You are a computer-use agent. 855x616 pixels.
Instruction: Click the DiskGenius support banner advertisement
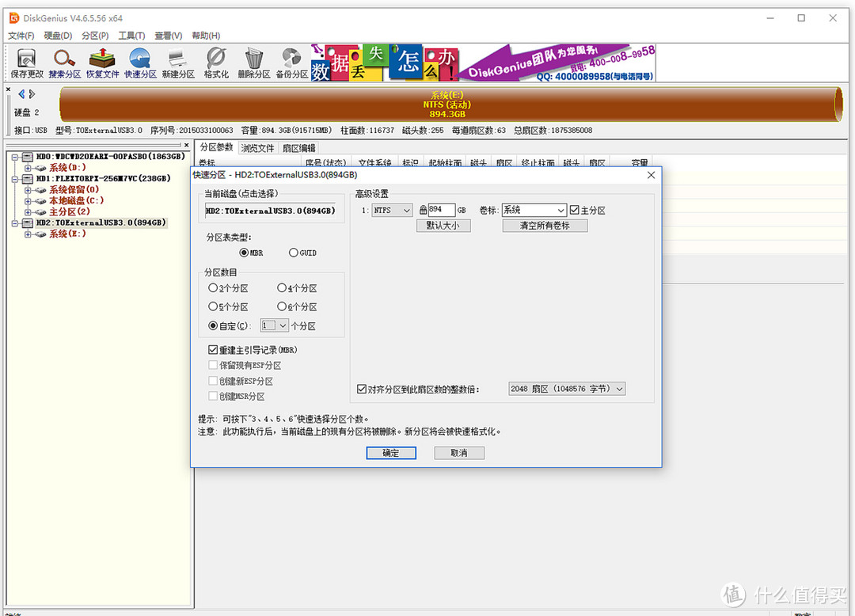coord(483,63)
